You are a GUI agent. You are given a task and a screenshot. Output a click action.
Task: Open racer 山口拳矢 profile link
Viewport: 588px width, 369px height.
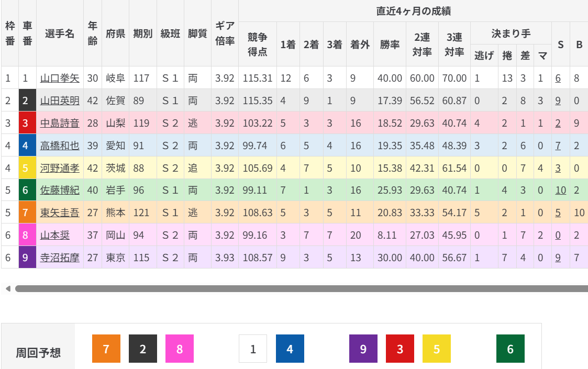pos(60,79)
